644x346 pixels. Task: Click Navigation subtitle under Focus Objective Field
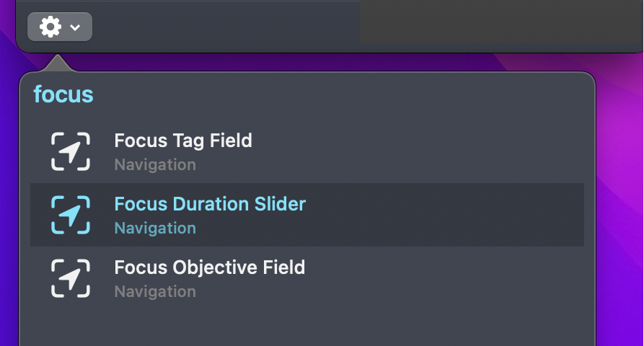tap(155, 292)
